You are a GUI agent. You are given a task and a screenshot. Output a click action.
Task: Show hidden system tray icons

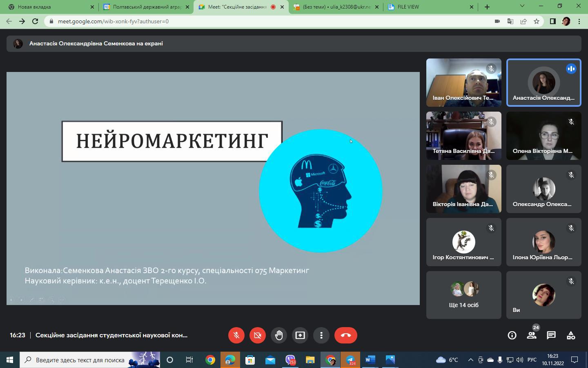point(470,360)
